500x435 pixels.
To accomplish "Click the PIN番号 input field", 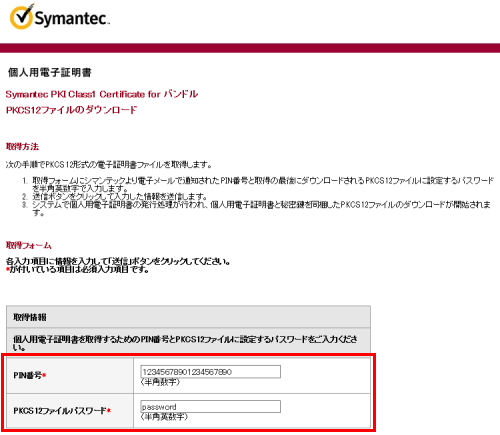I will [x=210, y=372].
